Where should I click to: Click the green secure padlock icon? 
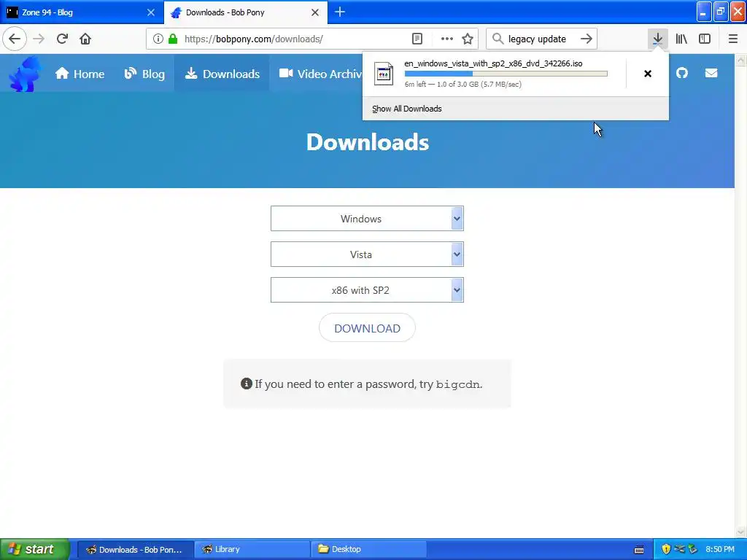tap(173, 39)
